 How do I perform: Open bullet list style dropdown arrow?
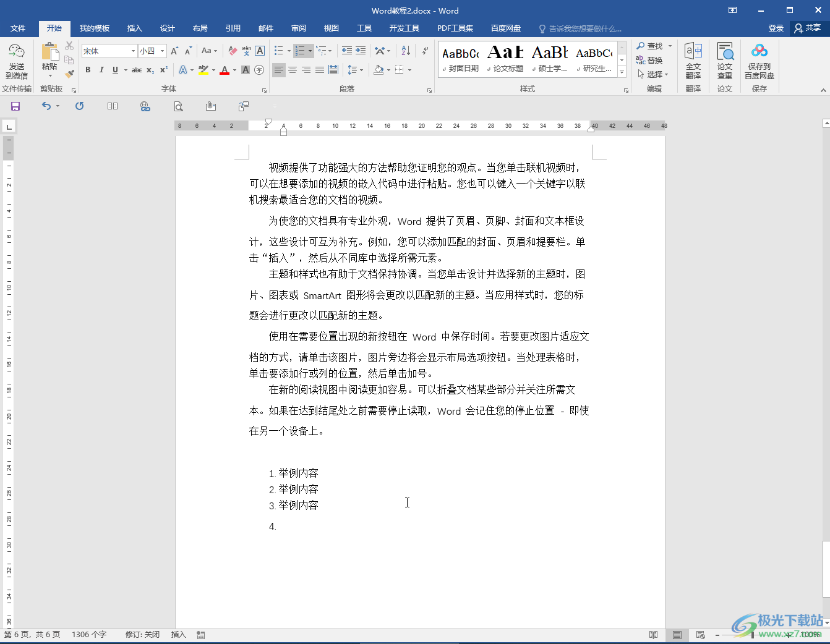289,51
